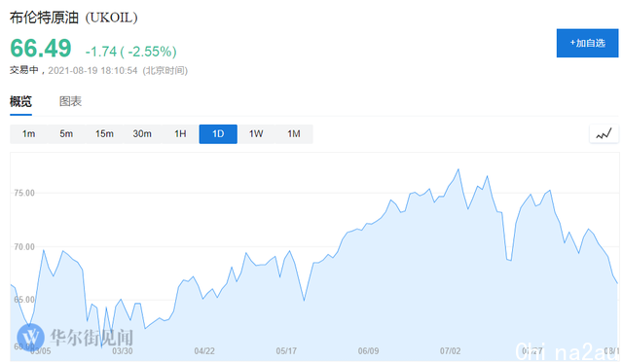Click the 75.00 price axis label
This screenshot has width=623, height=364.
point(24,193)
